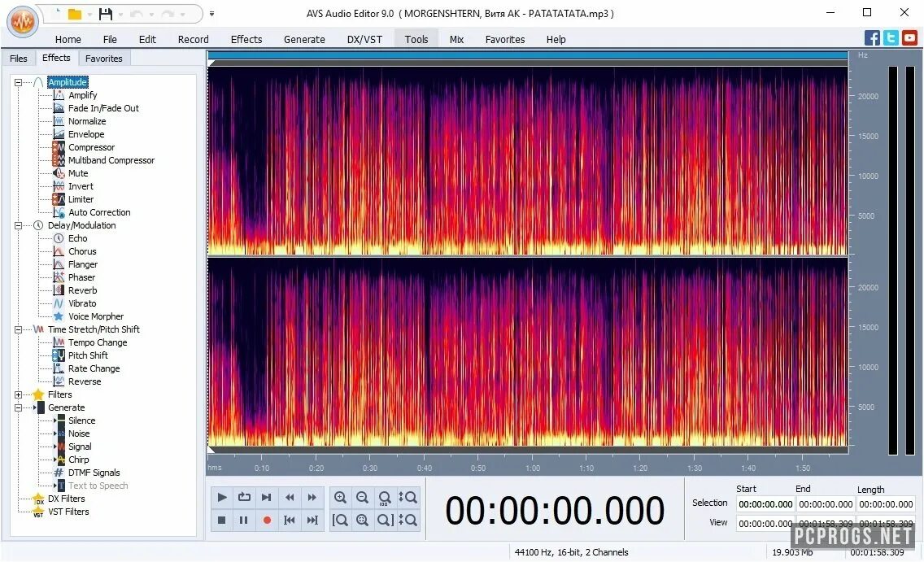Select the Mute effect
The width and height of the screenshot is (924, 562).
pos(78,173)
